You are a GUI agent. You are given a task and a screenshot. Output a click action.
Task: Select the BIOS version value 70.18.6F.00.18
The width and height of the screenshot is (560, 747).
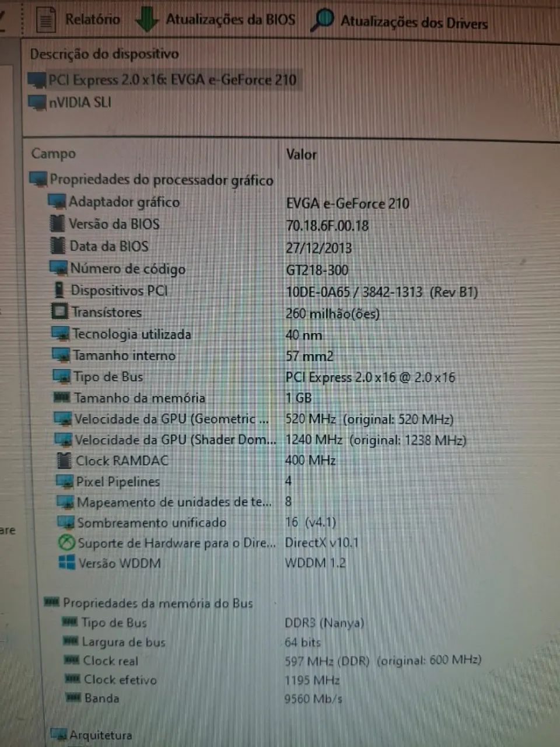coord(327,225)
